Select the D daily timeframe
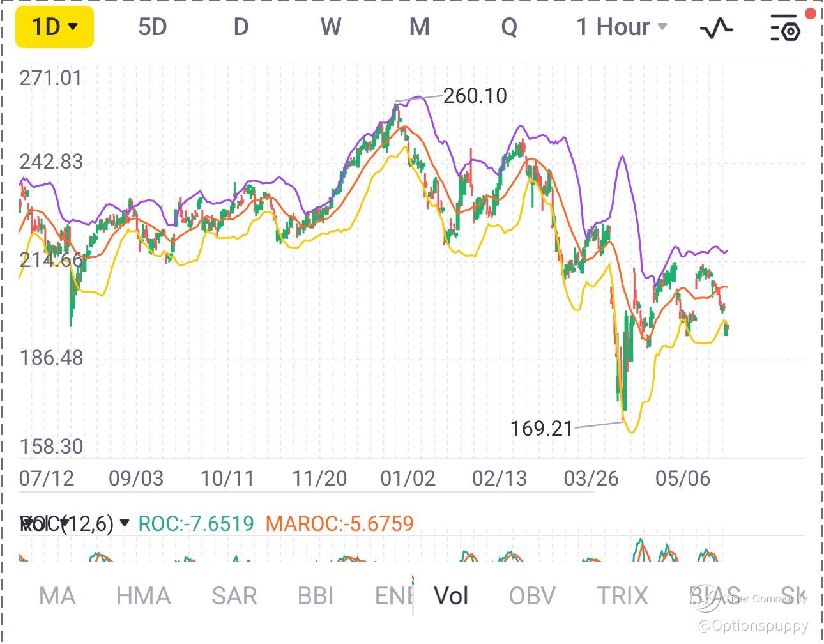Viewport: 824px width, 644px height. tap(241, 27)
